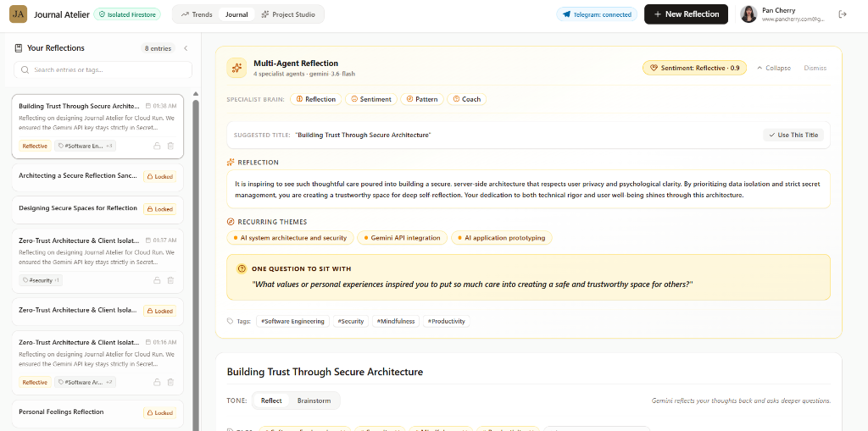Switch to the Journal tab
This screenshot has width=868, height=431.
pos(236,14)
